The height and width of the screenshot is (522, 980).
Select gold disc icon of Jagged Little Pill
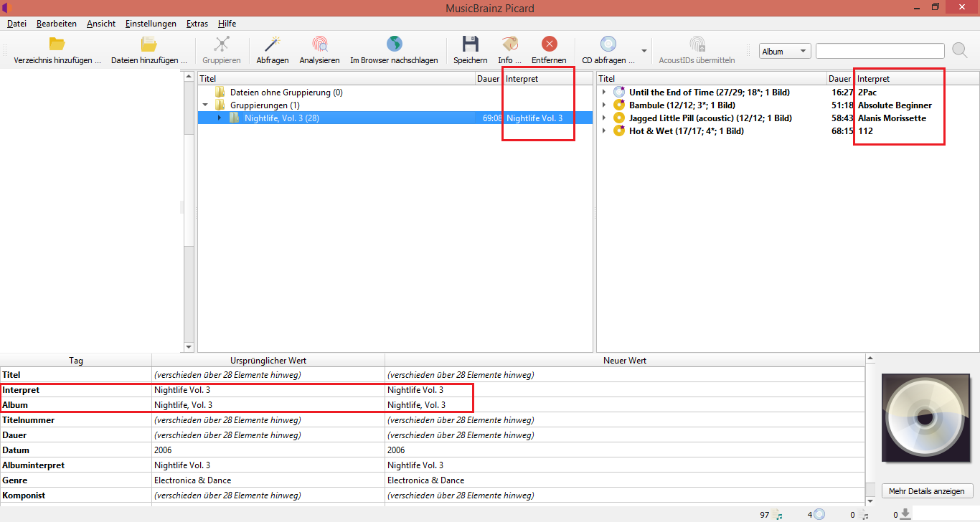[619, 118]
